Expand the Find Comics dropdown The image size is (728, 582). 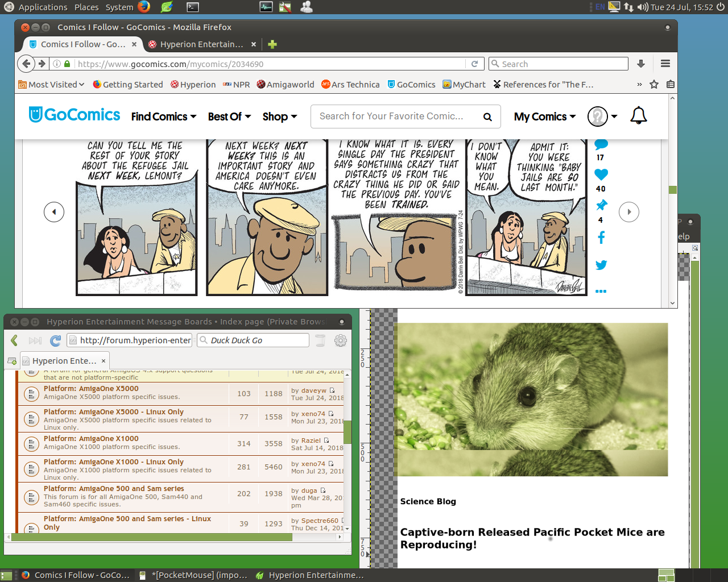pos(164,117)
